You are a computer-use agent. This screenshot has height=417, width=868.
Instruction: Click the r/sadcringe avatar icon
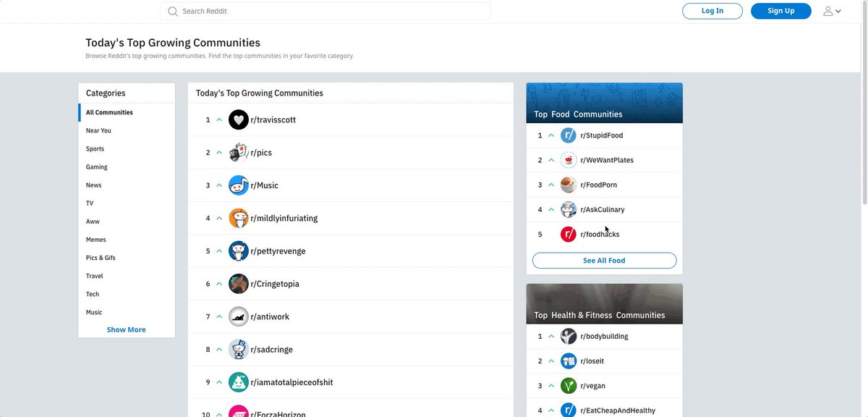tap(239, 350)
